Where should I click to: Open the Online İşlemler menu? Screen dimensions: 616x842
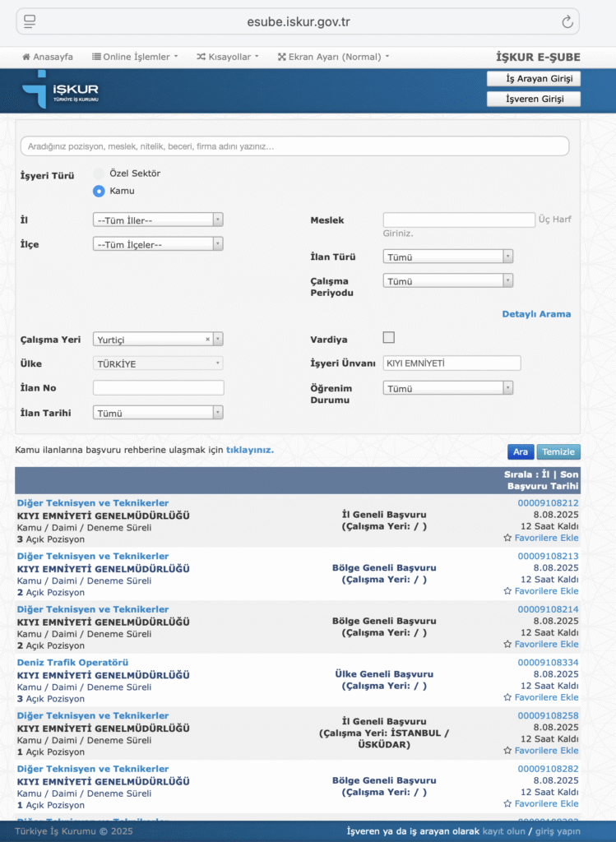[135, 57]
